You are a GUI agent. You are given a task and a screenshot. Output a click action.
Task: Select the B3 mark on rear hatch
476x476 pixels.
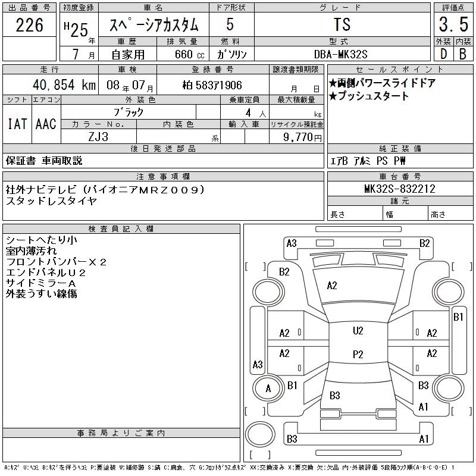(x=335, y=396)
